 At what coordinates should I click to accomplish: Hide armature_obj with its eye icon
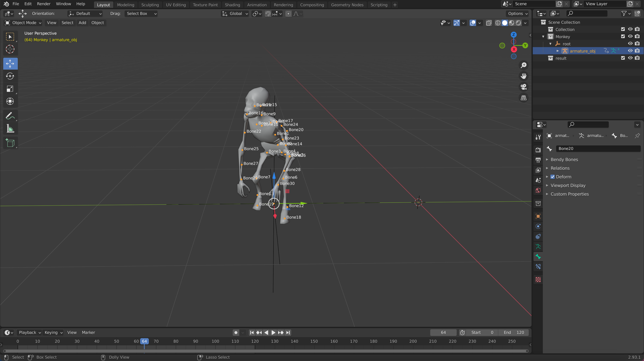(630, 51)
